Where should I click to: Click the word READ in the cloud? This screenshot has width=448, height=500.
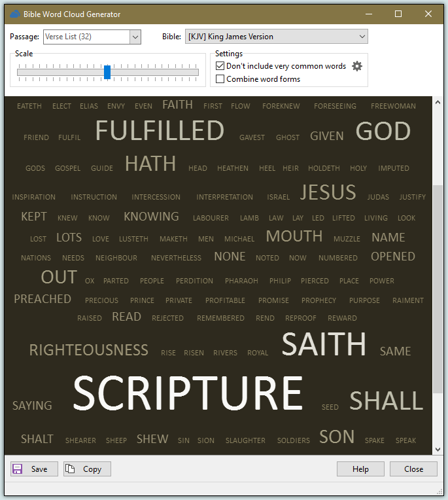tap(126, 317)
